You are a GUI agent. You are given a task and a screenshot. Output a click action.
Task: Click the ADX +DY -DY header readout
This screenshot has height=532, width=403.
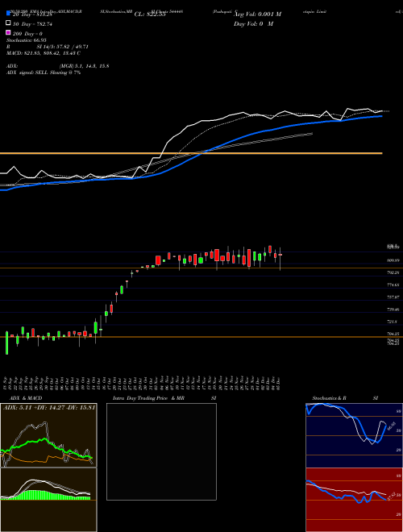pos(49,407)
